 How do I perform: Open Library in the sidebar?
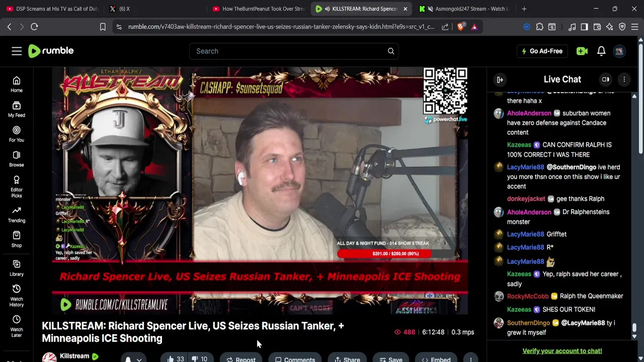point(17,268)
